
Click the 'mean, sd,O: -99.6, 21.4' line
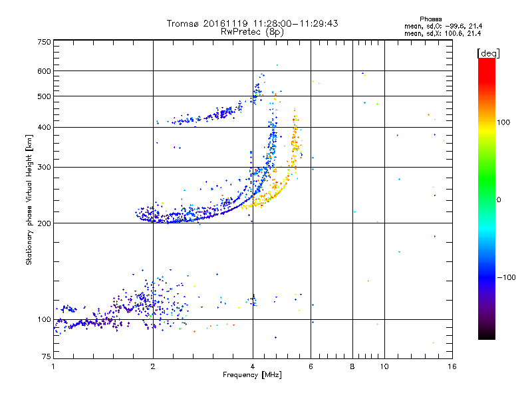pyautogui.click(x=443, y=26)
